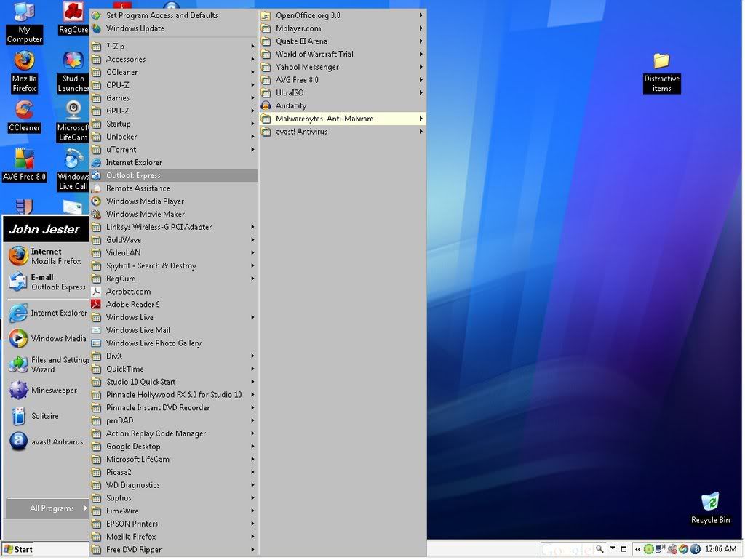Launch Studio Launcher desktop icon
The height and width of the screenshot is (560, 745).
click(73, 72)
